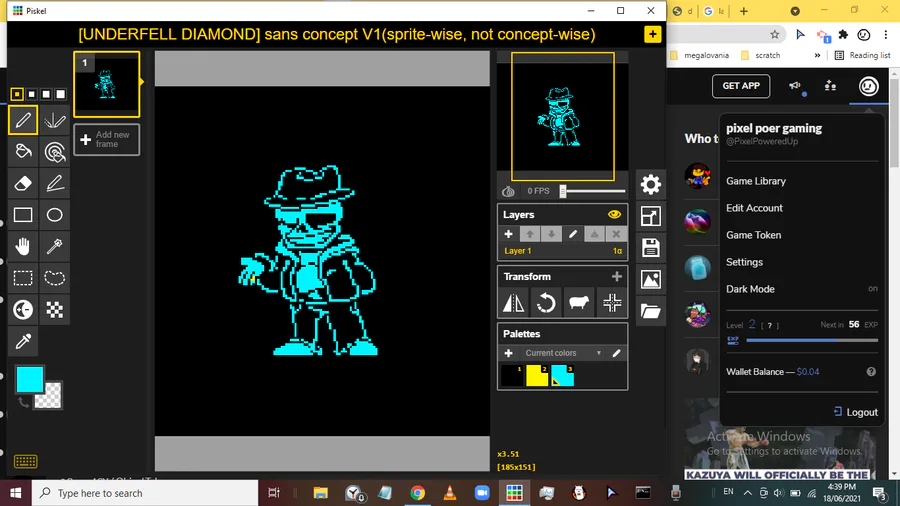Open the Resize panel icon

point(650,216)
